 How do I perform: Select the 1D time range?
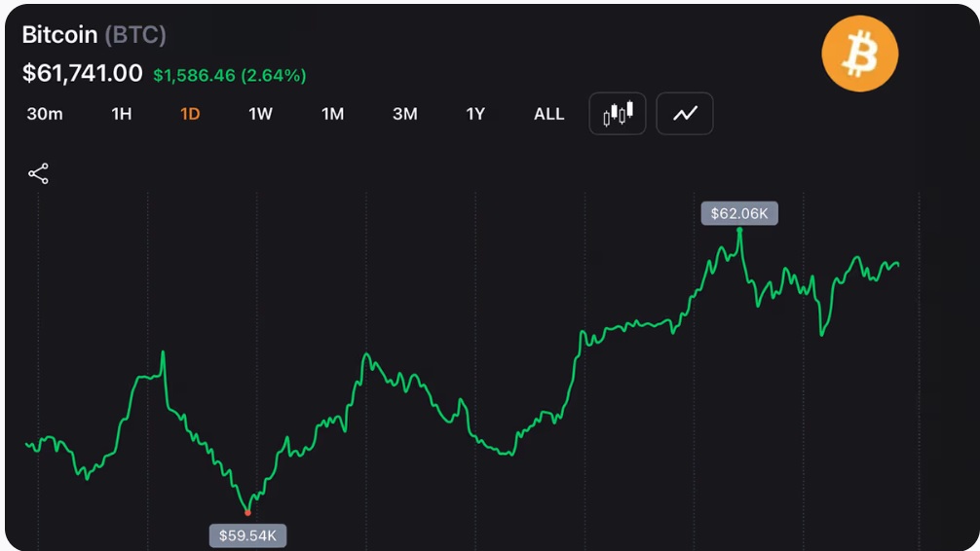pos(190,114)
